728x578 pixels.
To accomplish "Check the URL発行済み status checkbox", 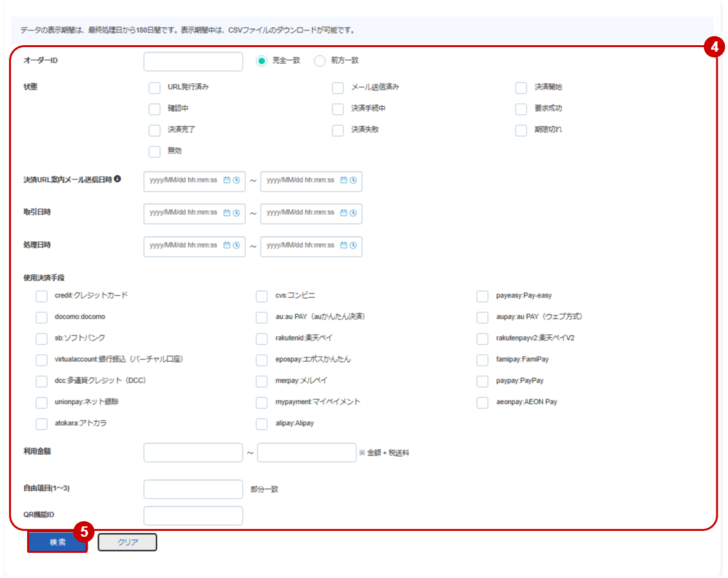I will tap(155, 88).
